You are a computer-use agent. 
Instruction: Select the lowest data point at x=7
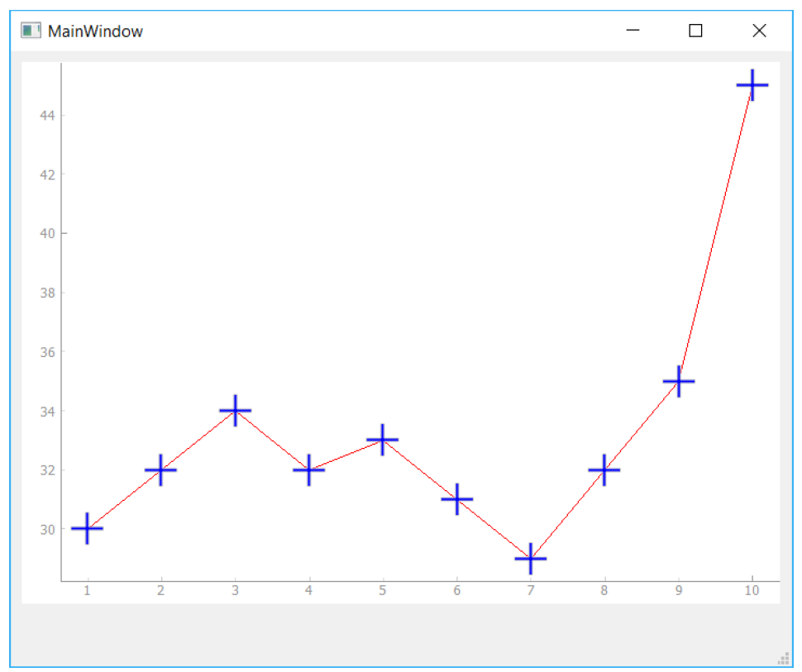point(530,559)
